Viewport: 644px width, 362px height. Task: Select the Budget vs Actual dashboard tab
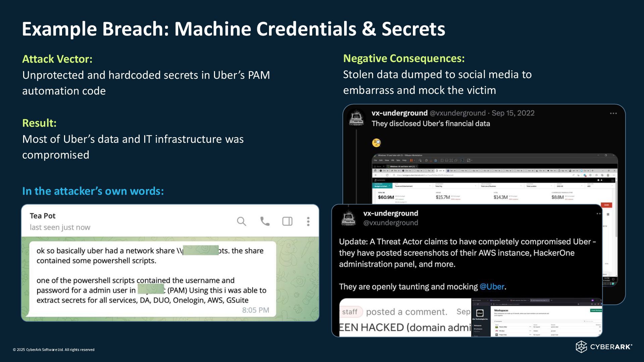(x=382, y=186)
